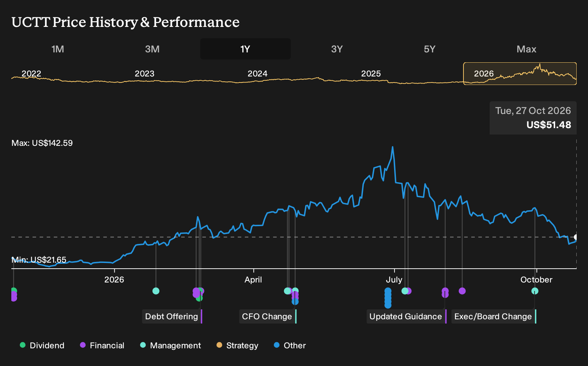Show the Max price history range
This screenshot has width=588, height=366.
526,49
